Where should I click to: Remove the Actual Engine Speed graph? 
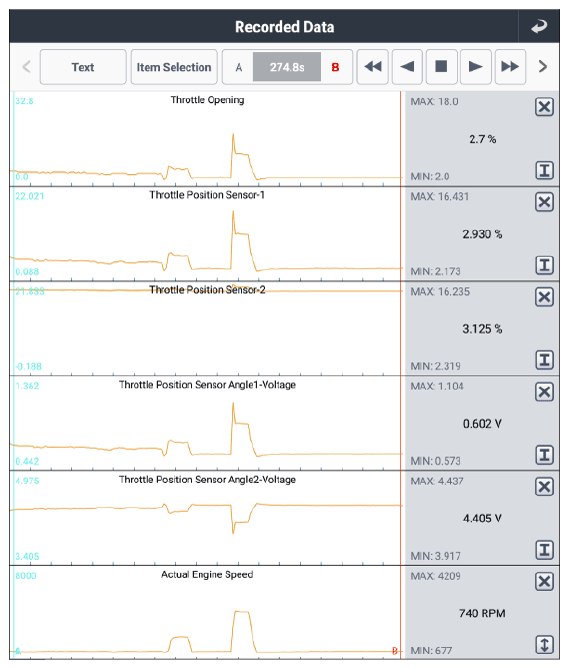click(x=544, y=582)
